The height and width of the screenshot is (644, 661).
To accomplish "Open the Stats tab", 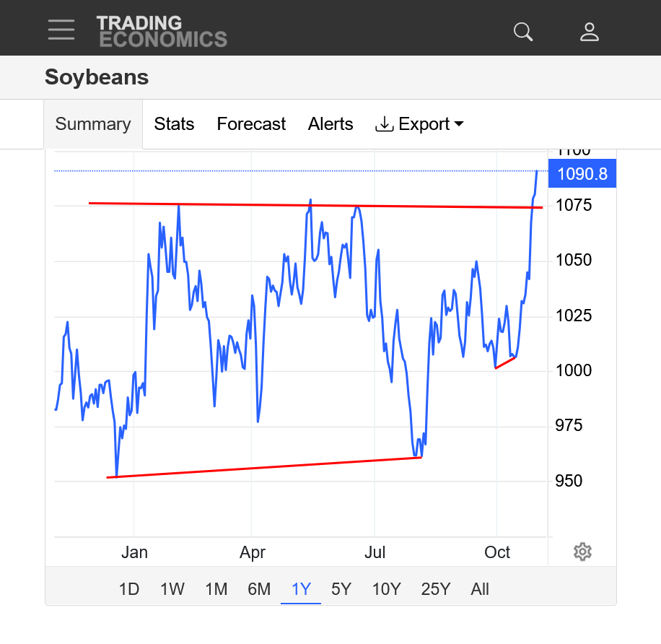I will 174,124.
